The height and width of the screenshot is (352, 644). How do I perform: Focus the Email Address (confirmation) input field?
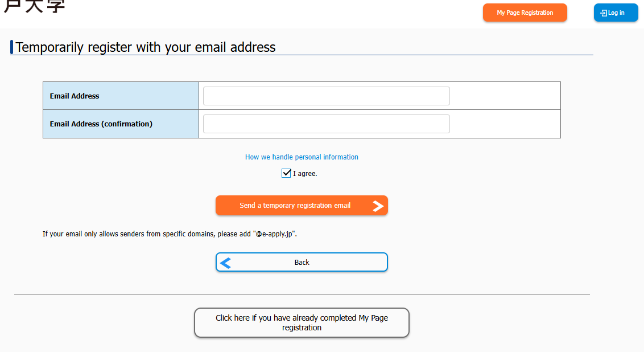(x=326, y=124)
